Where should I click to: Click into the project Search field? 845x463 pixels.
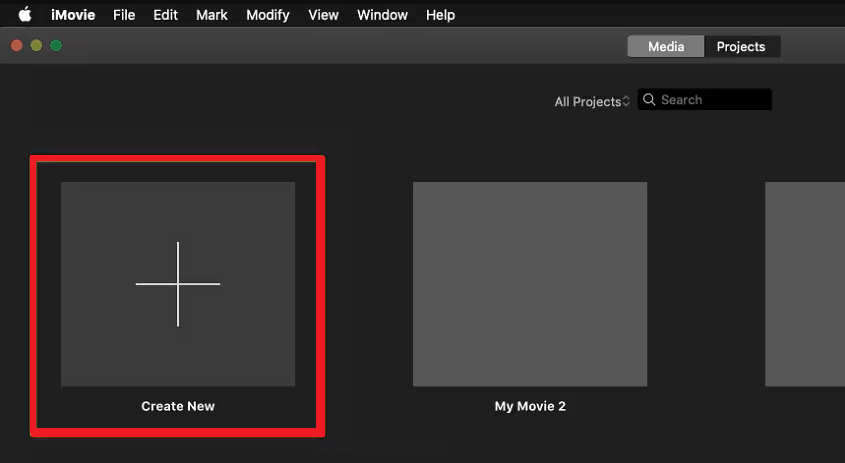[705, 100]
